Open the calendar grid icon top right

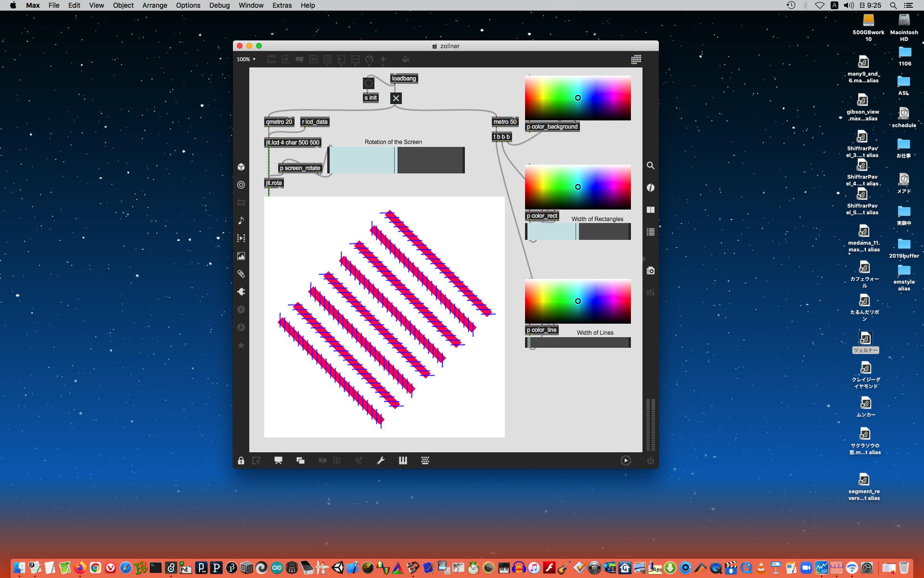(x=636, y=59)
